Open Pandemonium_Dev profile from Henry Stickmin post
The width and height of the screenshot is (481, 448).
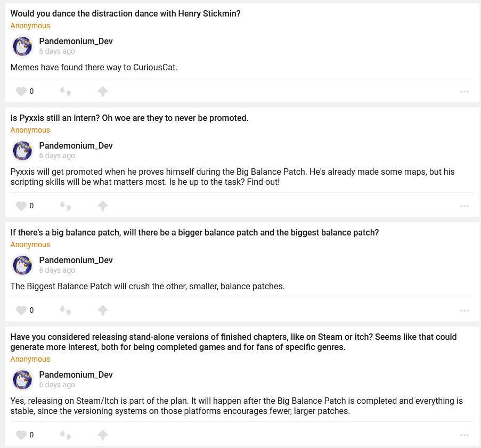76,42
